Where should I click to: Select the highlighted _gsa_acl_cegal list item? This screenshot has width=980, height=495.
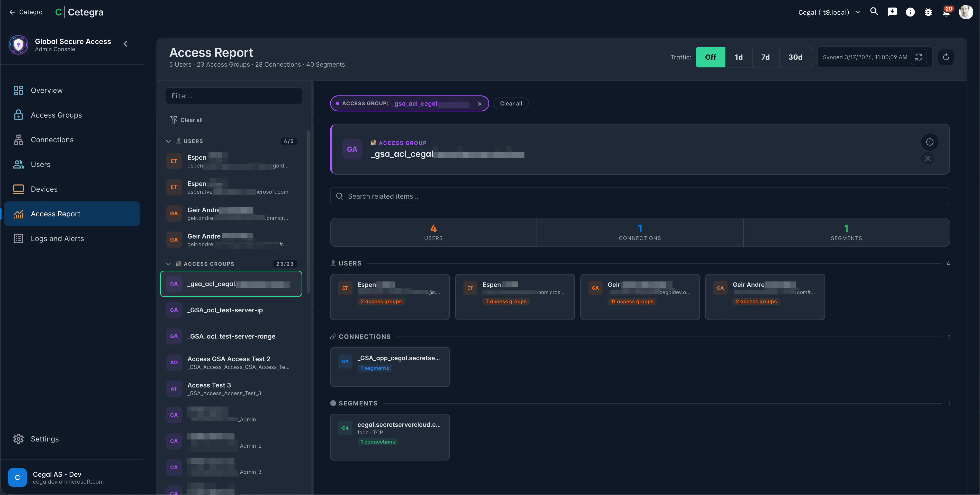click(231, 284)
